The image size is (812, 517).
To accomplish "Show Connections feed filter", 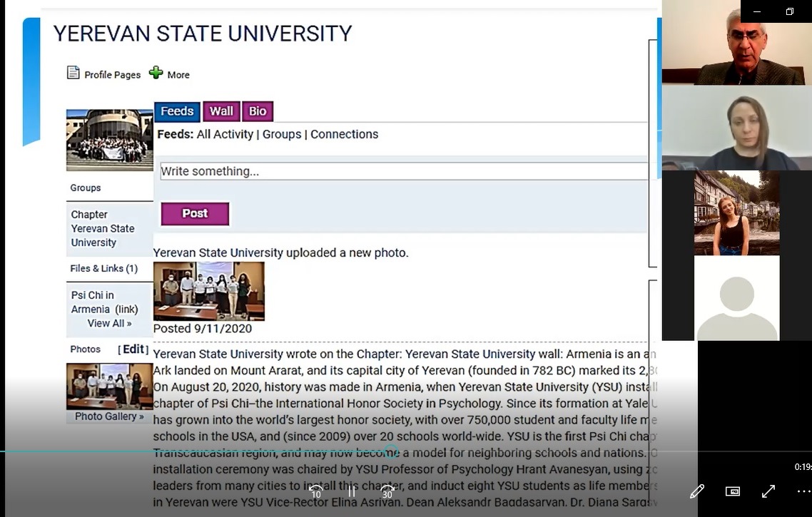I will (344, 134).
